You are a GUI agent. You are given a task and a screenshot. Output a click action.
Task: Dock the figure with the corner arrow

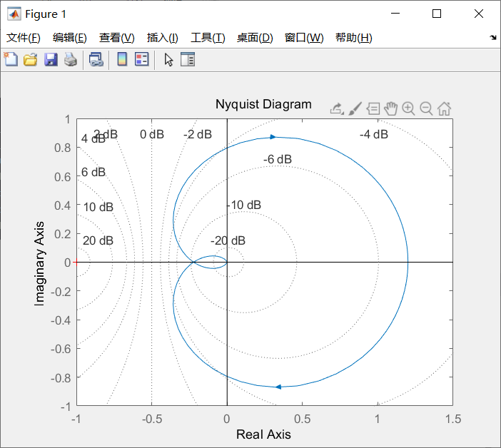coord(493,38)
